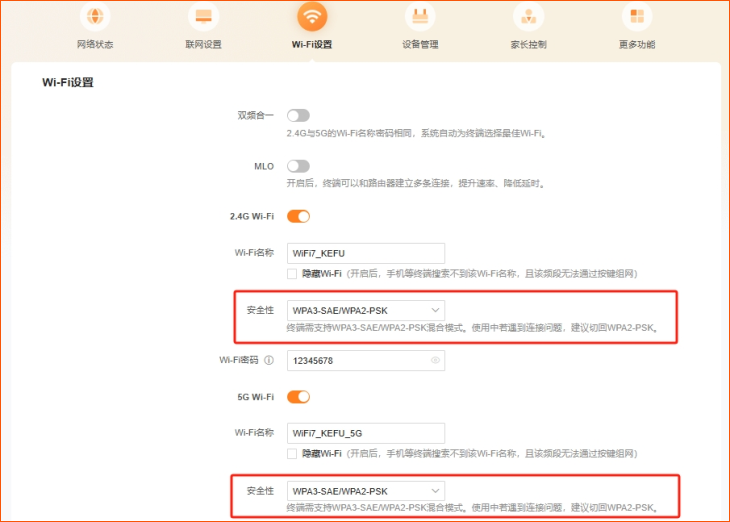Open the 更多功能 grid icon
This screenshot has height=522, width=730.
[637, 16]
